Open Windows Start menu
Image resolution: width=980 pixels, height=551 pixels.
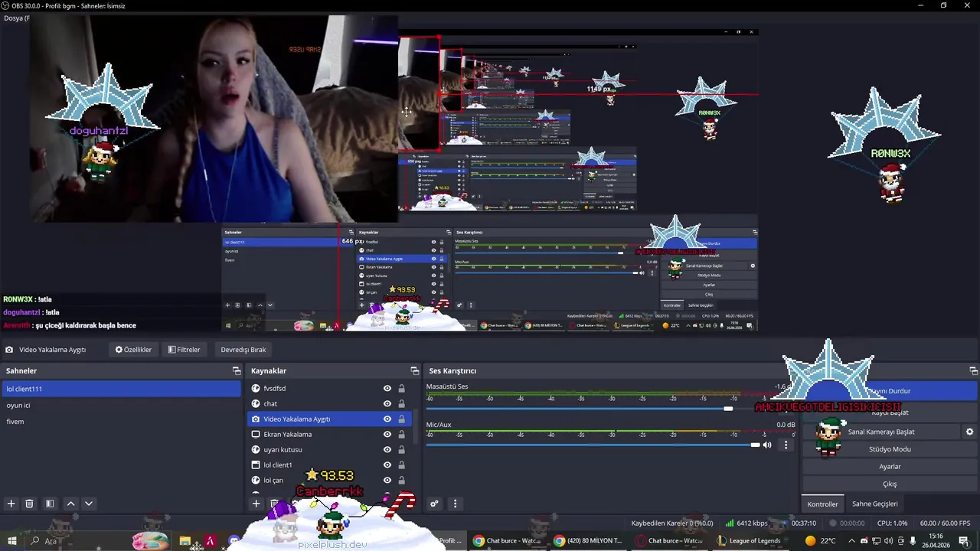[12, 540]
